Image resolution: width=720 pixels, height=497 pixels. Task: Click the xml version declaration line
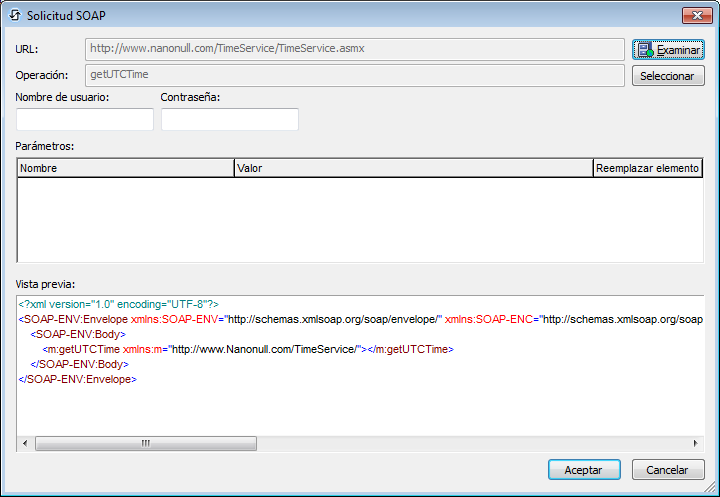pos(118,304)
